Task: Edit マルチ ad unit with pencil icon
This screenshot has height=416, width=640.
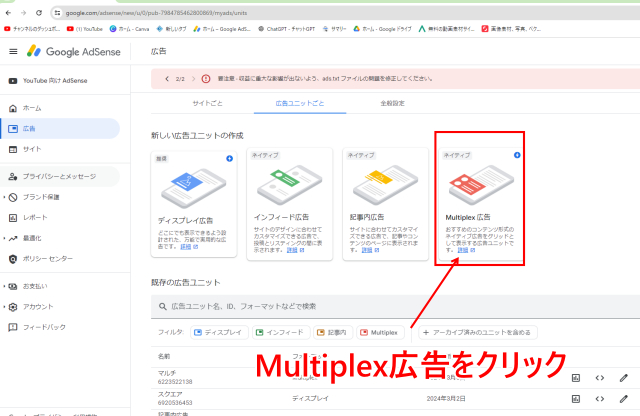Action: [x=624, y=378]
